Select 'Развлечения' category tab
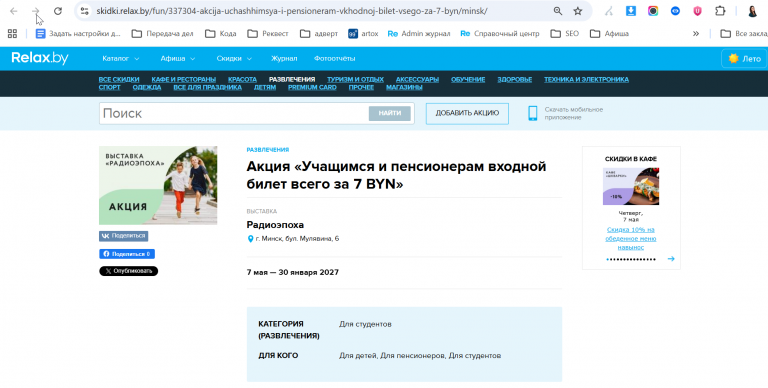768x388 pixels. pos(292,79)
